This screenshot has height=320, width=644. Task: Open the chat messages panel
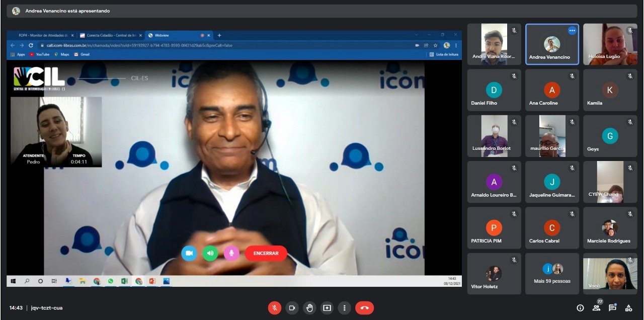click(x=612, y=308)
